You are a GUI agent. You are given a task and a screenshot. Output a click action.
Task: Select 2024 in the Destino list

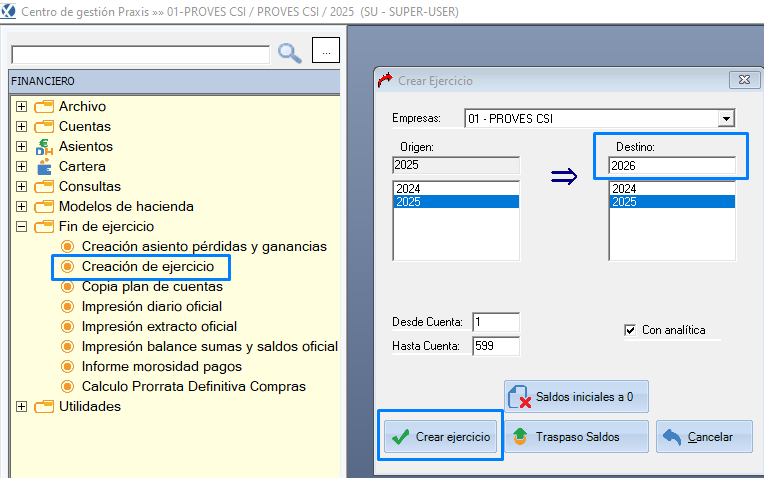click(672, 189)
